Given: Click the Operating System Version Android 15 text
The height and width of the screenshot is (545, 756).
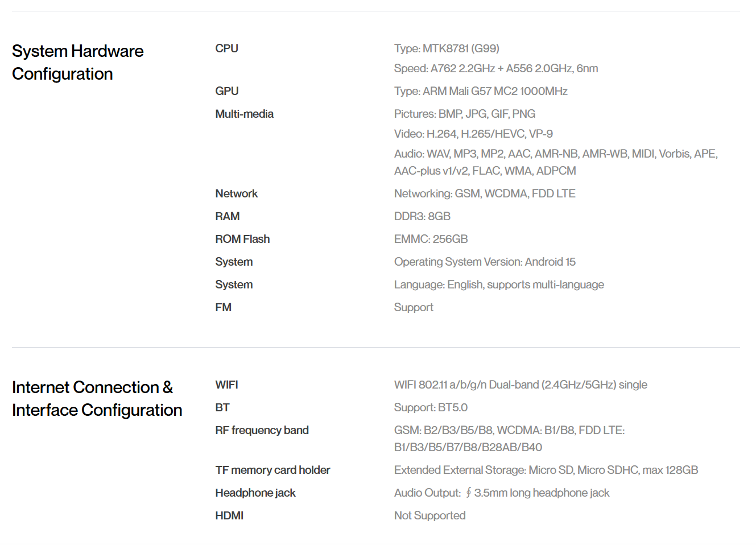Looking at the screenshot, I should 484,262.
